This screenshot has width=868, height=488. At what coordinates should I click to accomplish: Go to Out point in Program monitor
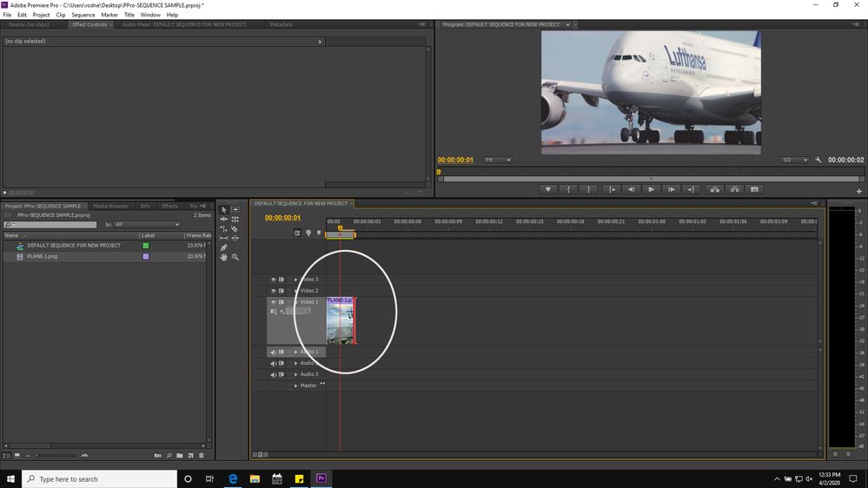(692, 189)
